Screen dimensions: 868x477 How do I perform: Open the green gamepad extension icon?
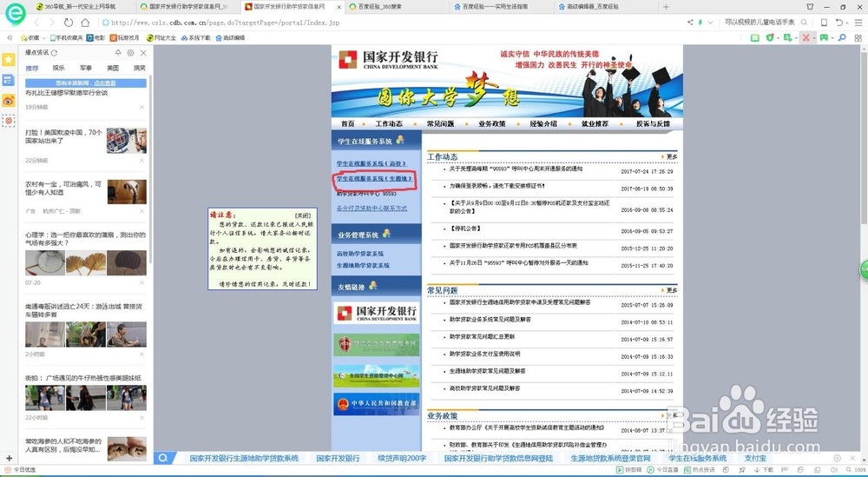[824, 37]
